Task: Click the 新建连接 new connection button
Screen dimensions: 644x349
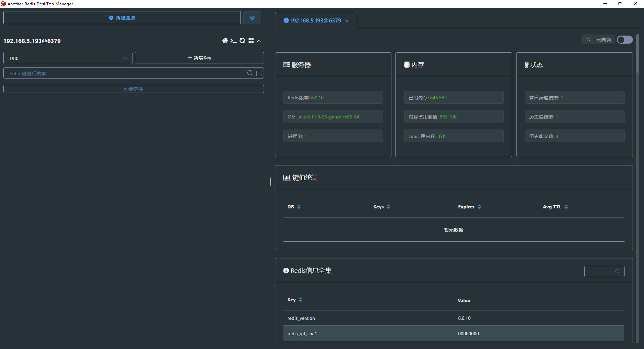Action: [x=122, y=17]
